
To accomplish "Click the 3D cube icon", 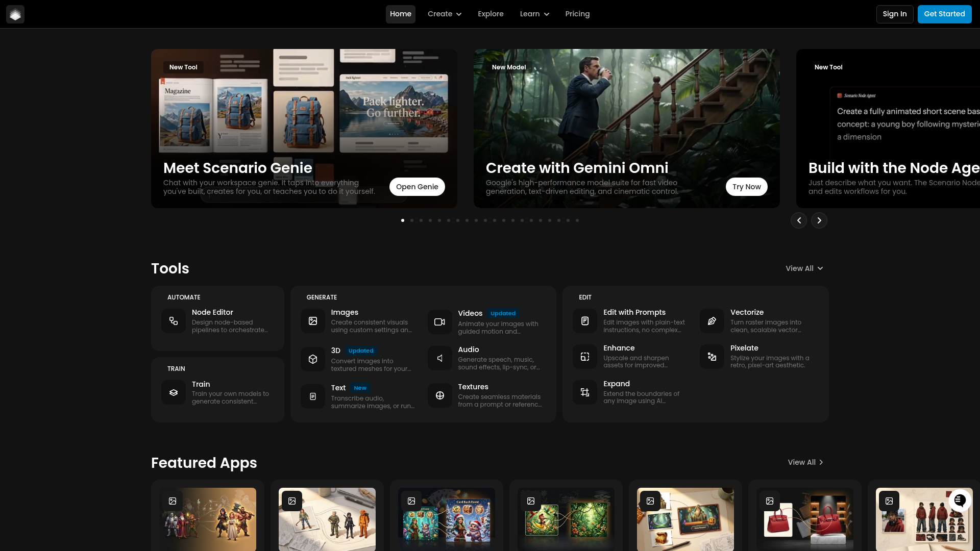I will point(313,359).
